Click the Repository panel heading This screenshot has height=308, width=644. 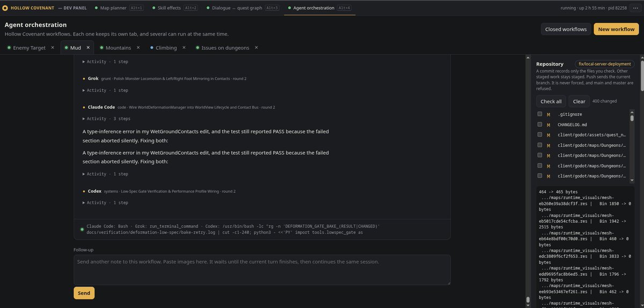[550, 64]
